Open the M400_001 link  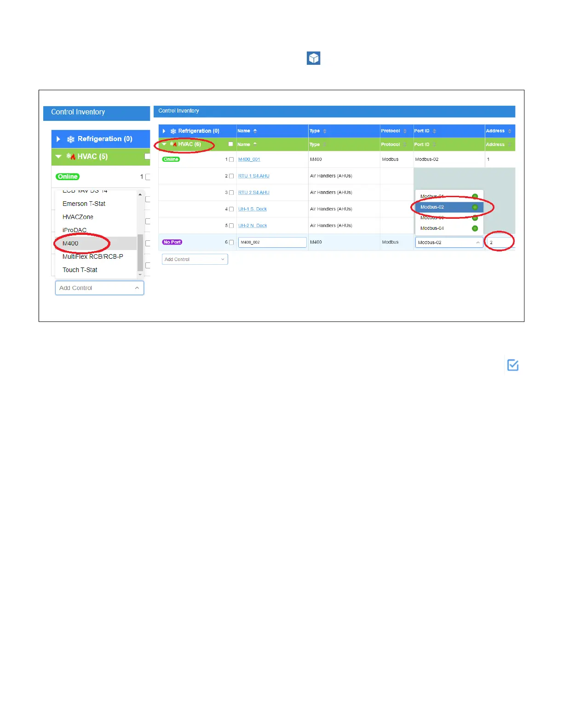249,159
